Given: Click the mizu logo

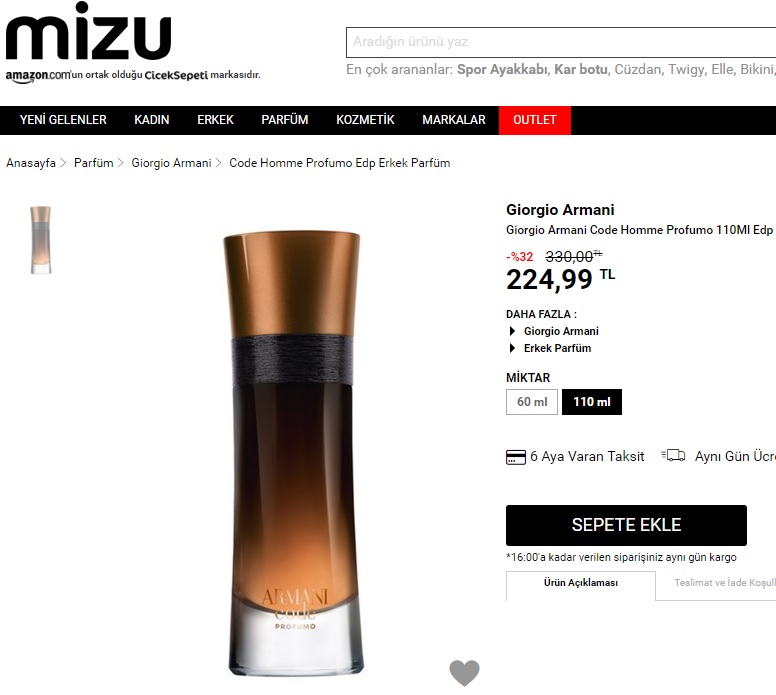Looking at the screenshot, I should point(89,32).
